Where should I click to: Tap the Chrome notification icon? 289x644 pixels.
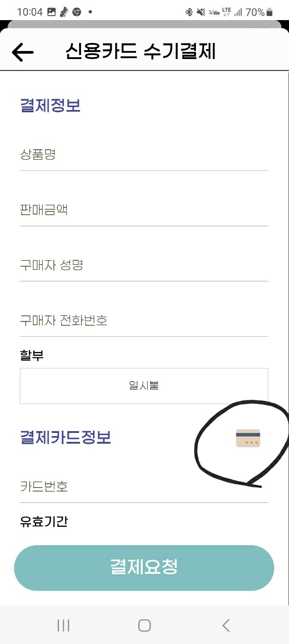click(77, 12)
